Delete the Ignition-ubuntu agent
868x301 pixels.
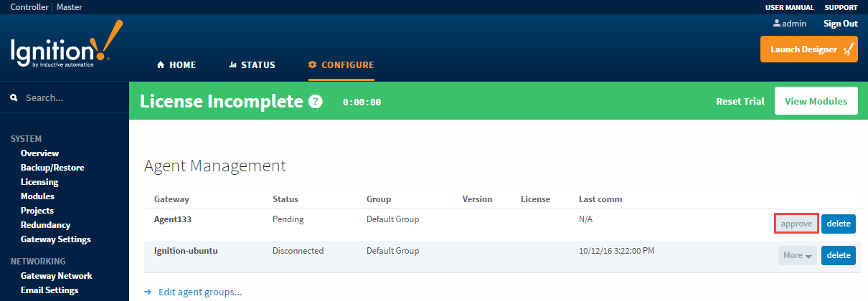pyautogui.click(x=838, y=255)
